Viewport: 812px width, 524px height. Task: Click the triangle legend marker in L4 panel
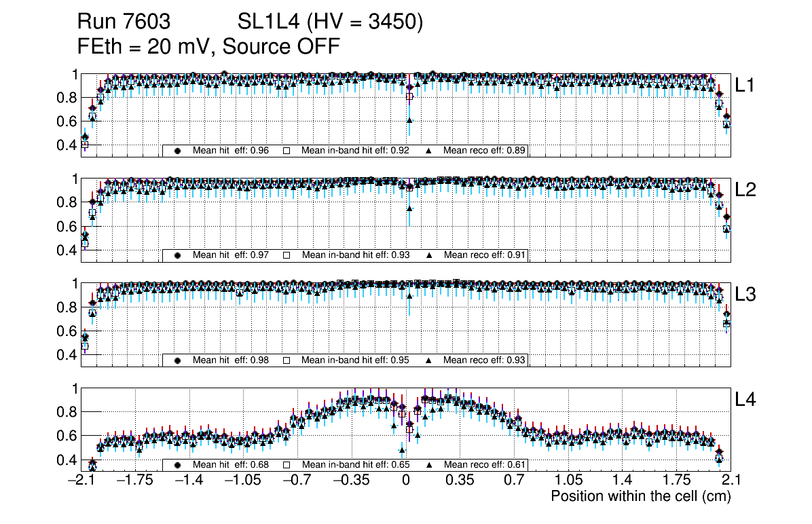430,465
